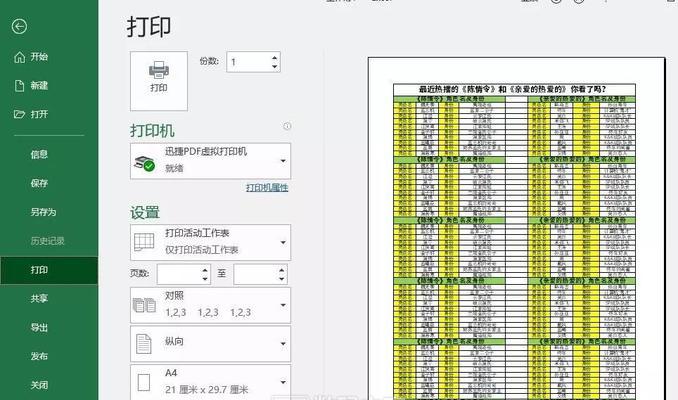Click the 打印机 section heading

(152, 131)
